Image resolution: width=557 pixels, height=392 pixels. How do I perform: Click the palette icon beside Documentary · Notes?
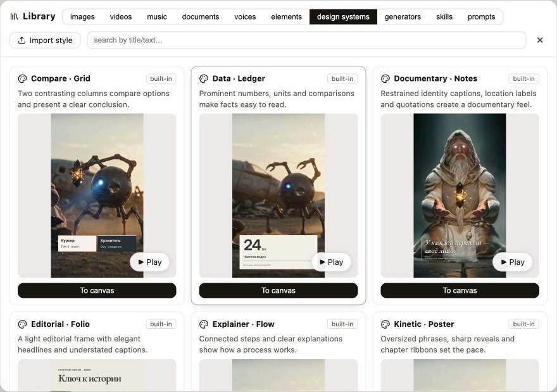pos(385,79)
